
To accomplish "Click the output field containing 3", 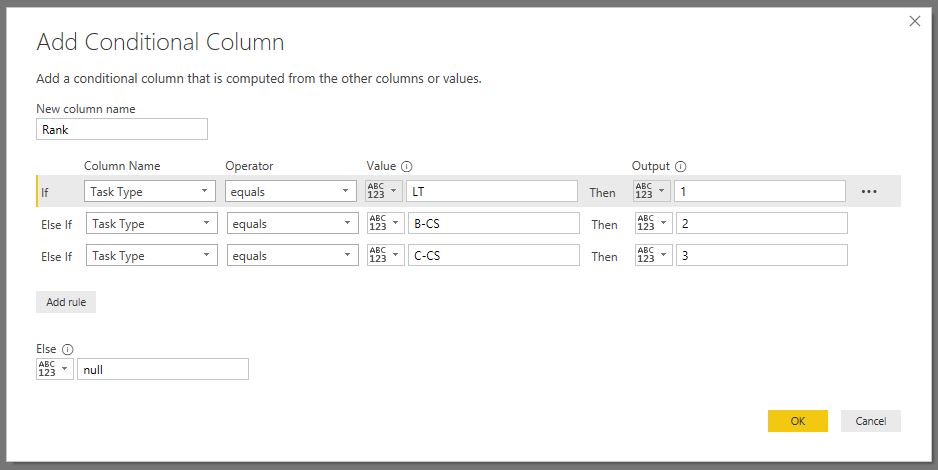I will pos(762,255).
